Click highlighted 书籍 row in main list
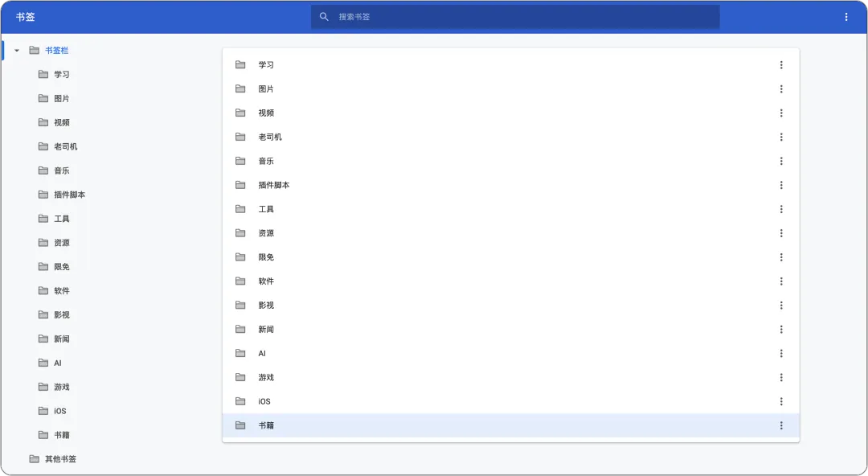868x476 pixels. point(510,425)
